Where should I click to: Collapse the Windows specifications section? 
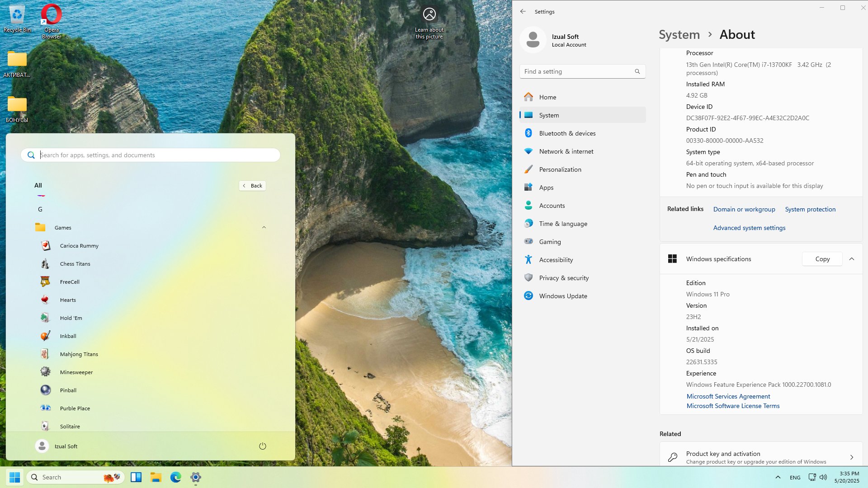pyautogui.click(x=852, y=259)
